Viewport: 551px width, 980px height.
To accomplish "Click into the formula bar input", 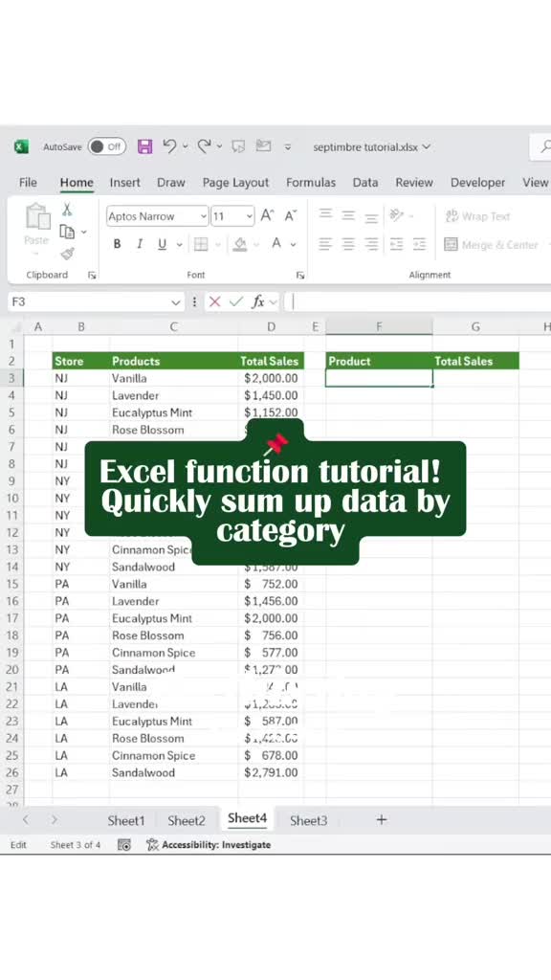I will tap(419, 301).
